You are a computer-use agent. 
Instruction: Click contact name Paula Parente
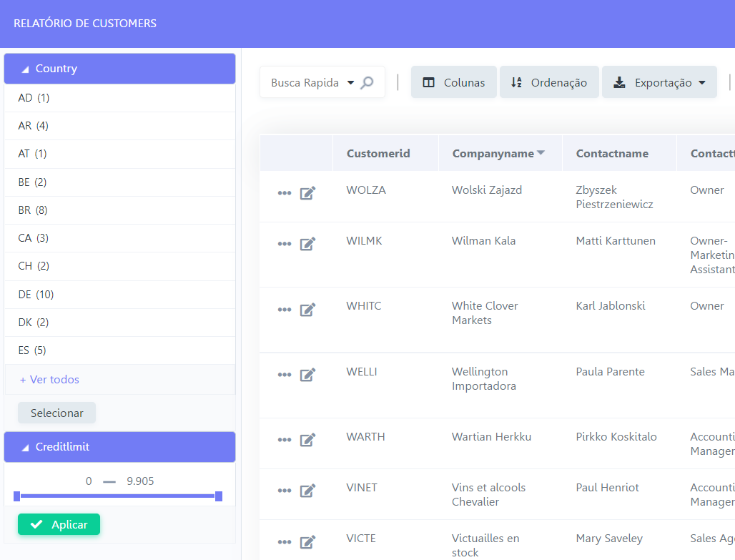(x=610, y=371)
